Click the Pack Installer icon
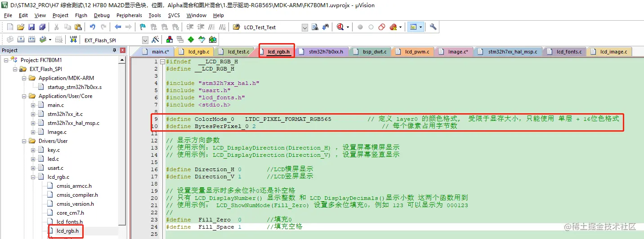The width and height of the screenshot is (644, 239). [x=213, y=40]
